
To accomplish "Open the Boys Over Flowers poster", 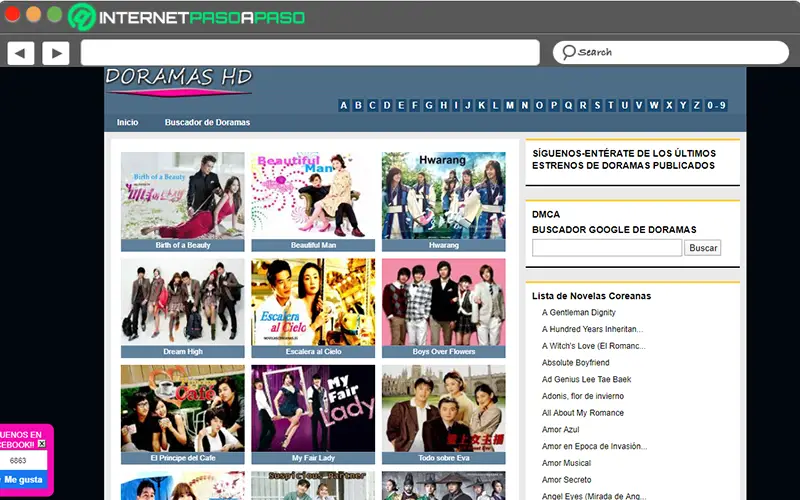I will (x=444, y=302).
